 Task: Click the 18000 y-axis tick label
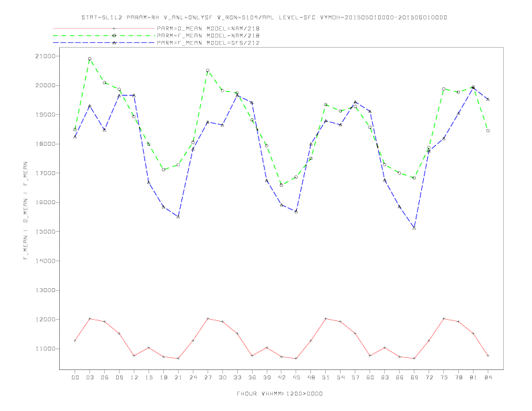45,144
